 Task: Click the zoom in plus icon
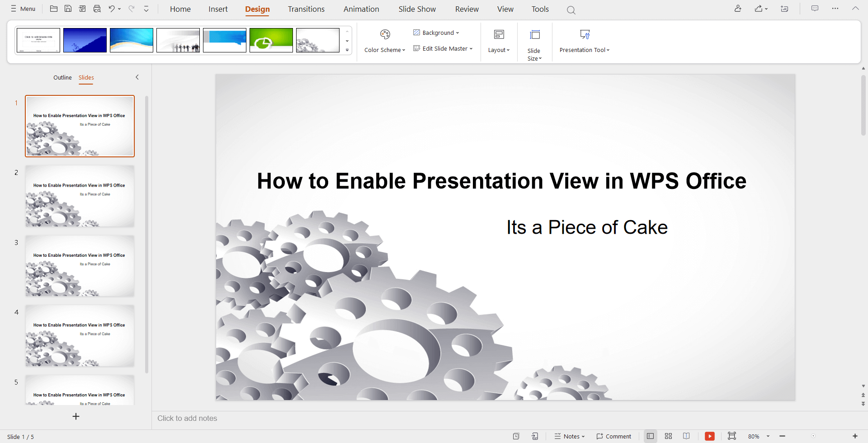(855, 436)
